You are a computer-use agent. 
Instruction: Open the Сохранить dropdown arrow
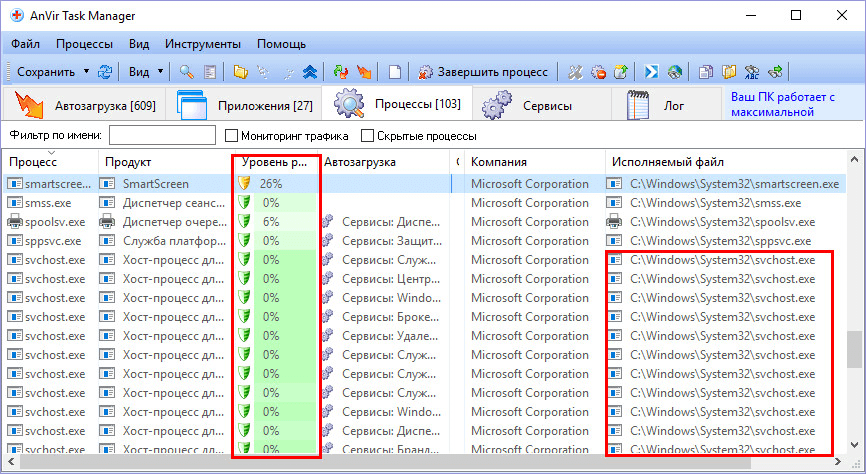click(x=86, y=72)
